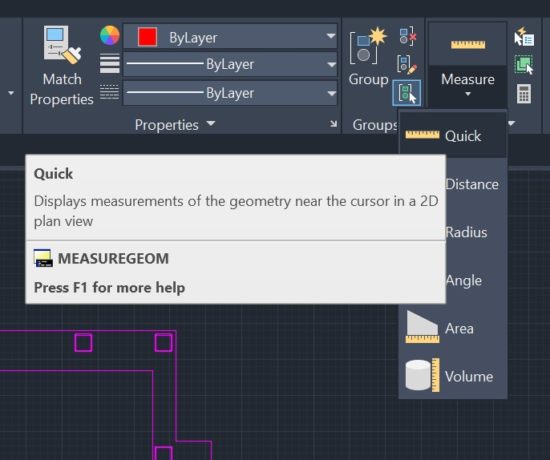Click the red ByLayer color swatch

point(147,36)
